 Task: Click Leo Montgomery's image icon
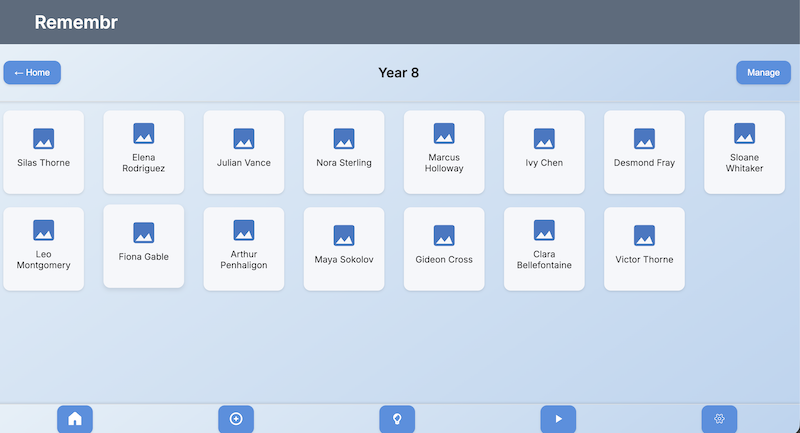coord(43,231)
